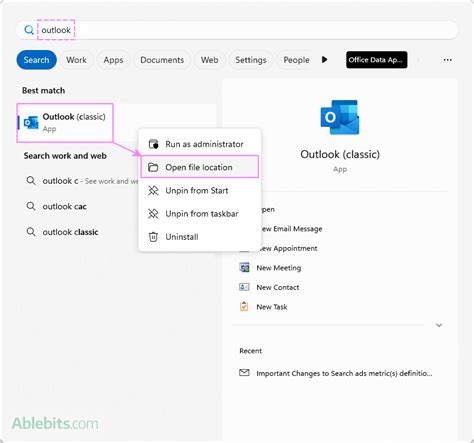Choose Unpin from taskbar

[x=199, y=214]
